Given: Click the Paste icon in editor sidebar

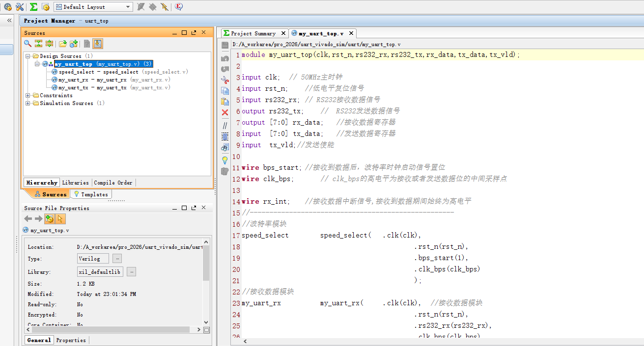Looking at the screenshot, I should (x=225, y=102).
